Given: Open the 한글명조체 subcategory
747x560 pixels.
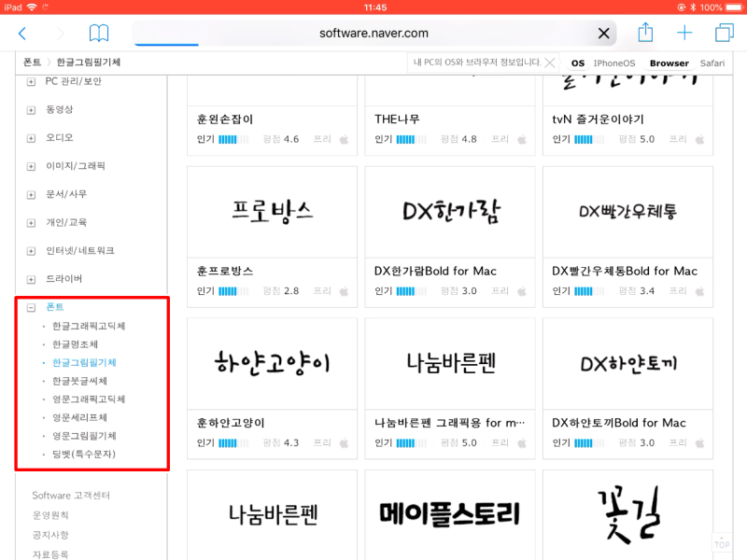Looking at the screenshot, I should tap(75, 344).
